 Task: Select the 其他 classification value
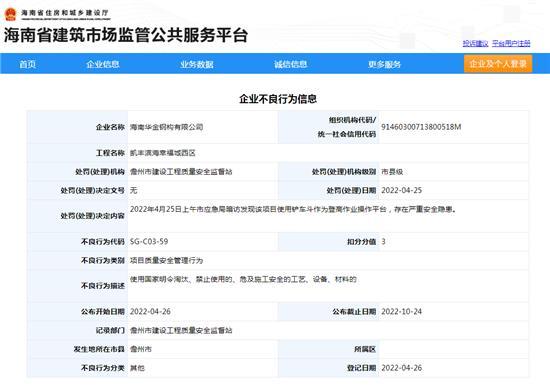[137, 368]
